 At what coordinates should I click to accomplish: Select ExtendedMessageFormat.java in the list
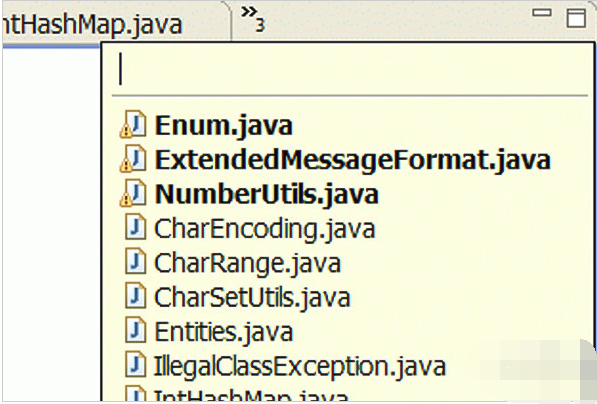coord(353,160)
